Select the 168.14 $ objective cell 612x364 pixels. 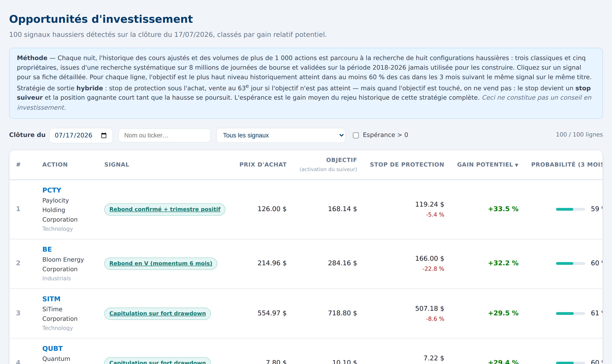pos(342,209)
